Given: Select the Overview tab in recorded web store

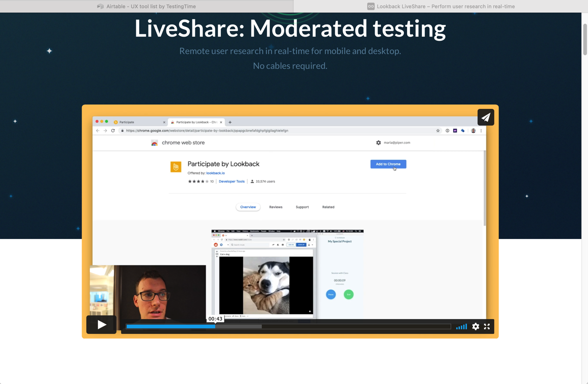Looking at the screenshot, I should click(248, 207).
